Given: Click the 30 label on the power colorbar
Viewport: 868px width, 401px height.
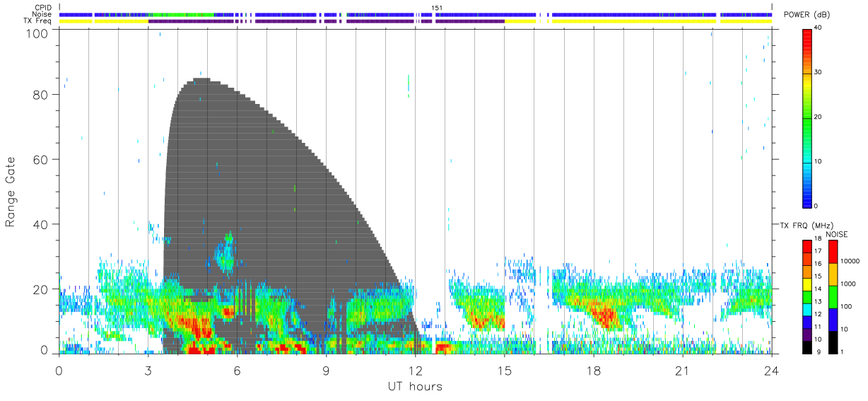Looking at the screenshot, I should click(x=819, y=73).
